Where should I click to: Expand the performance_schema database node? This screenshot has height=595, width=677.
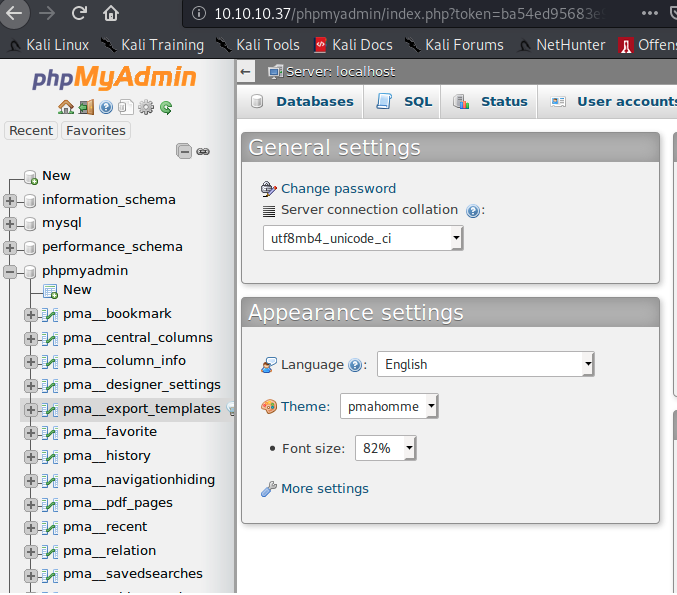10,247
